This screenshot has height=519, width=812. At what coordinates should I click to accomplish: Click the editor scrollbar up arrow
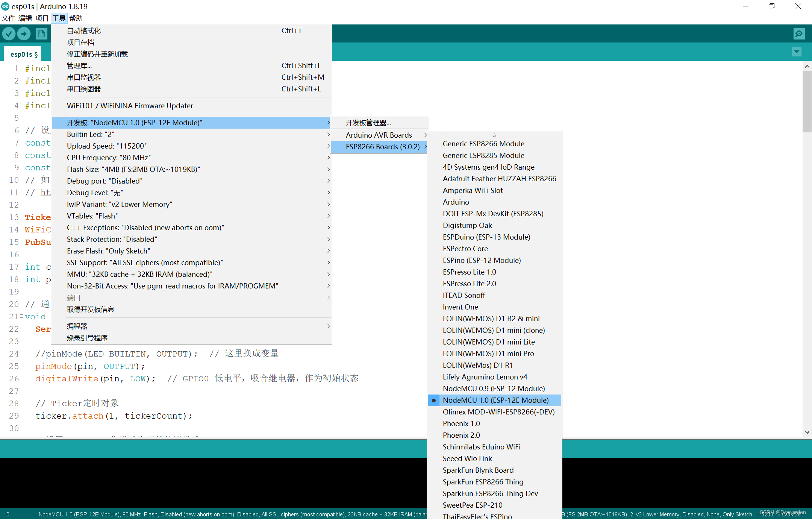pyautogui.click(x=807, y=66)
